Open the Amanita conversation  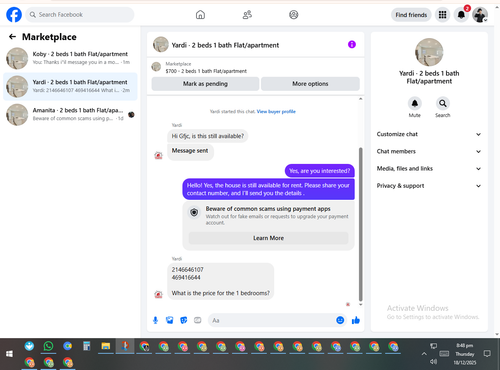[x=70, y=114]
